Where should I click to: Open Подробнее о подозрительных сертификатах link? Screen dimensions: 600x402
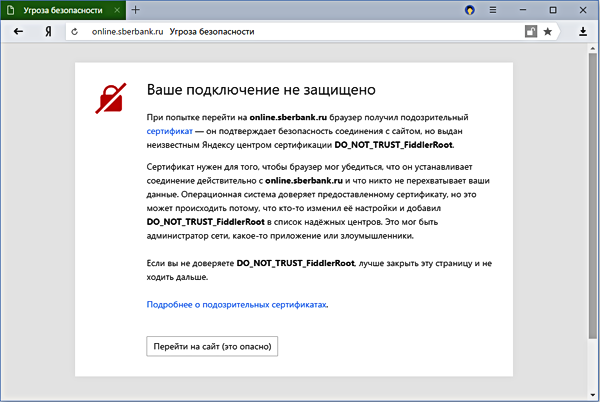click(236, 304)
